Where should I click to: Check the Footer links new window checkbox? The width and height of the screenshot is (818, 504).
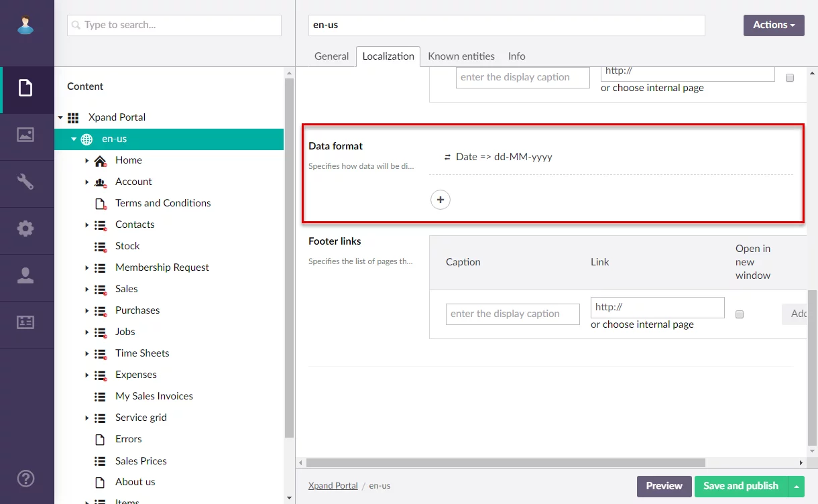(740, 314)
